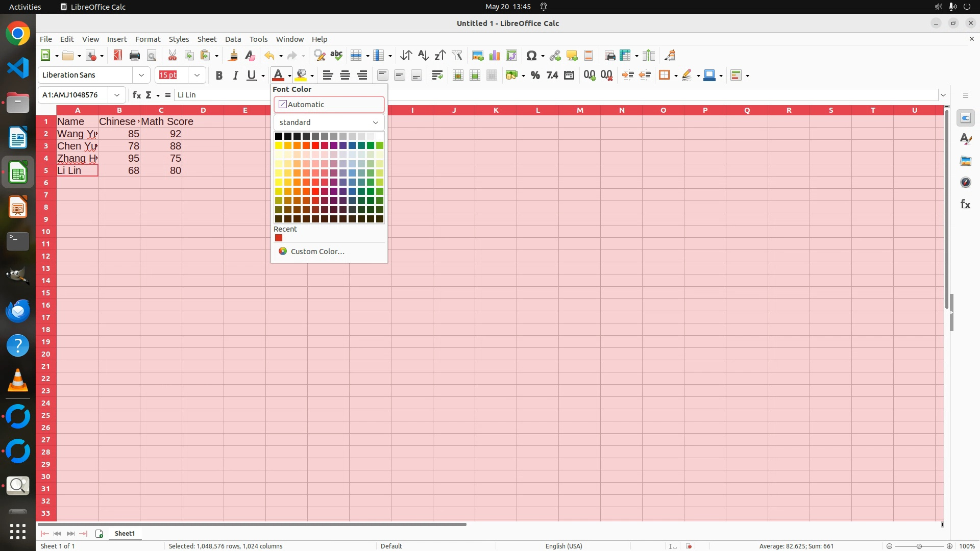Pick the recent red color swatch
This screenshot has height=551, width=980.
point(279,238)
